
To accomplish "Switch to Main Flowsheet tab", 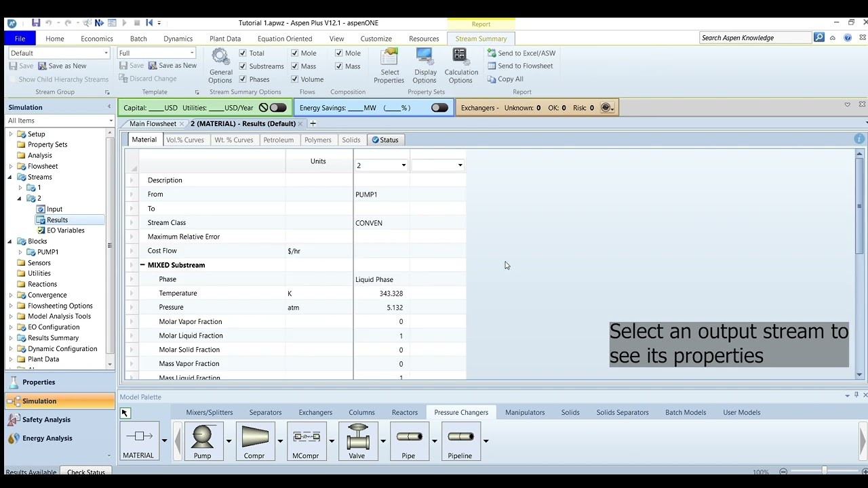I will tap(153, 123).
